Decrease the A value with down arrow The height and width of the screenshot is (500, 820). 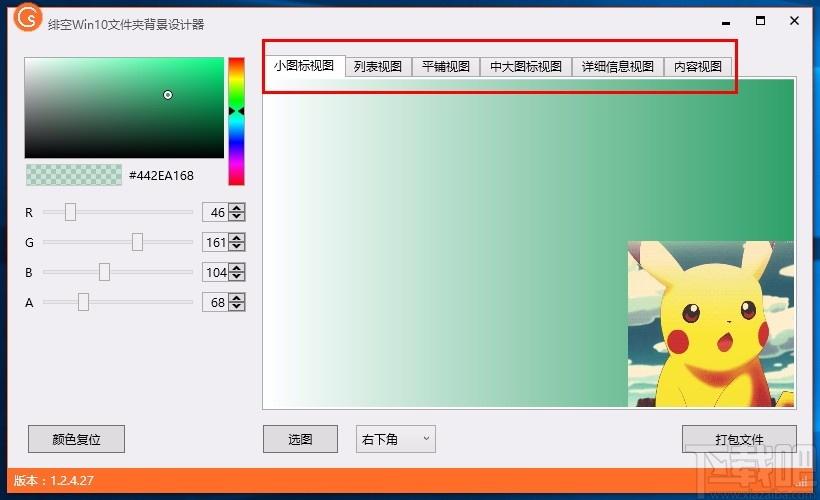pos(237,306)
